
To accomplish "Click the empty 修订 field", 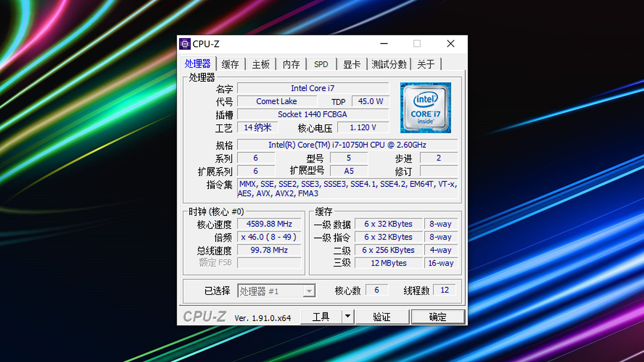I will coord(438,171).
